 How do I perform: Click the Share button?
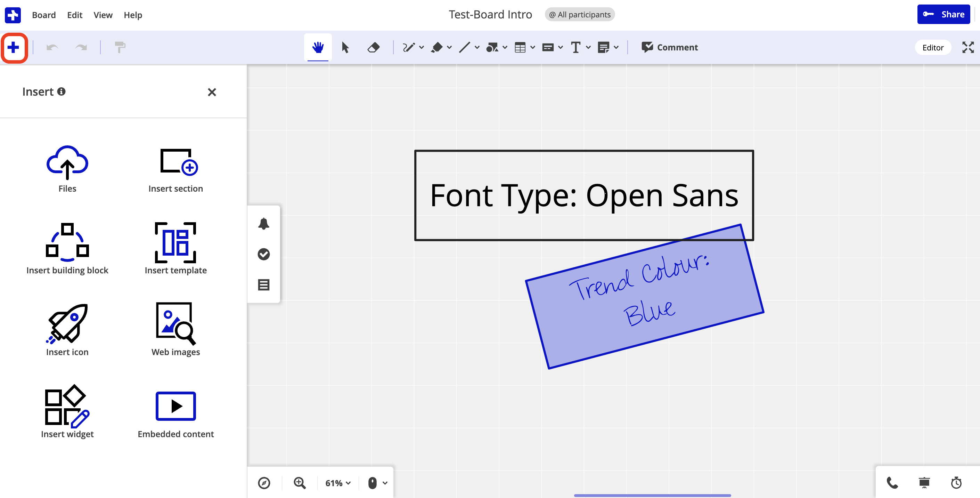click(x=944, y=15)
